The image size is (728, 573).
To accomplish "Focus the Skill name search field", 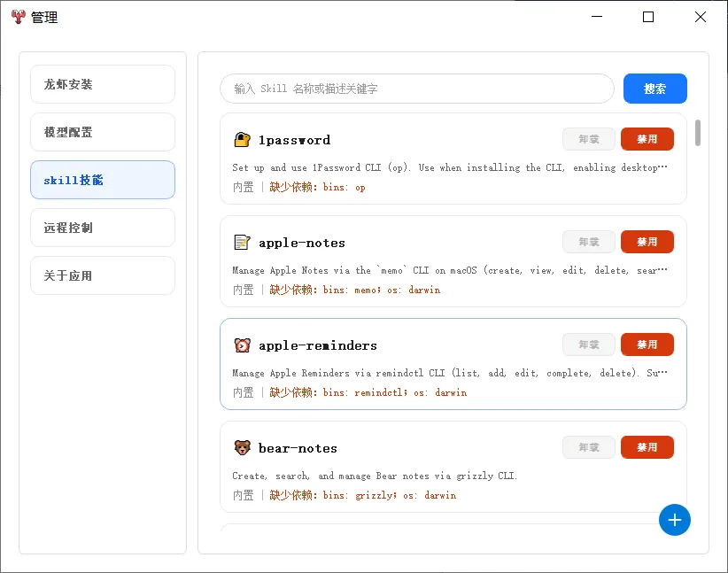I will tap(417, 89).
